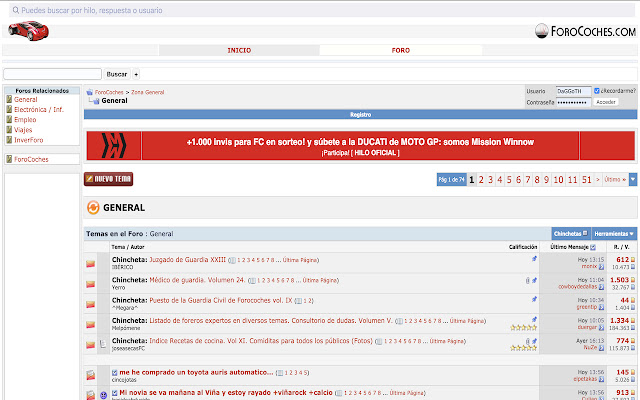Click the orange refresh icon beside GENERAL
Image resolution: width=640 pixels, height=400 pixels.
93,207
